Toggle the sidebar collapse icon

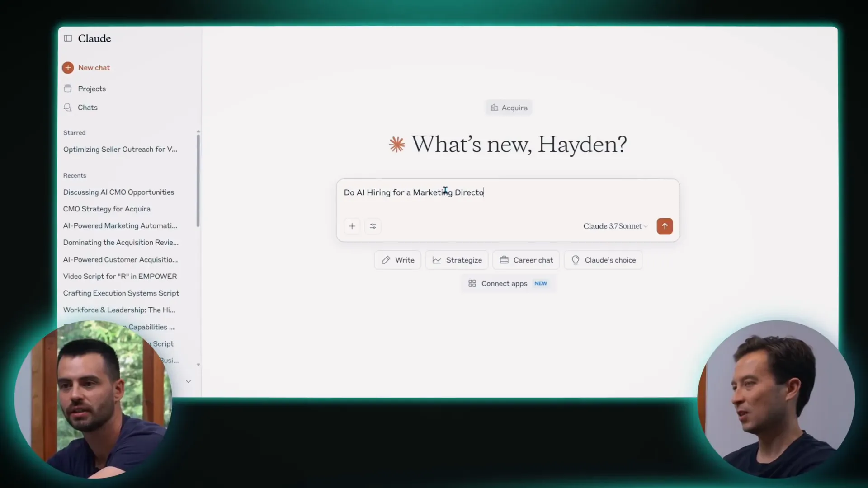(68, 38)
